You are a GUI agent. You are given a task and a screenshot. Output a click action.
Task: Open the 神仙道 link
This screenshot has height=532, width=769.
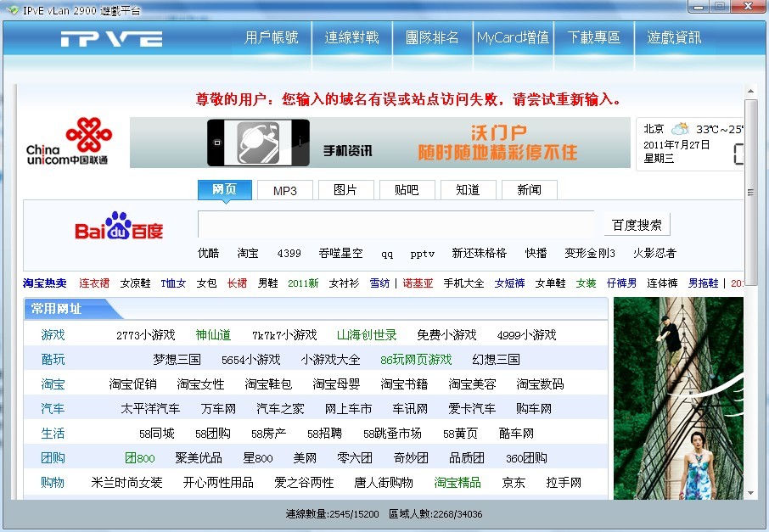213,335
